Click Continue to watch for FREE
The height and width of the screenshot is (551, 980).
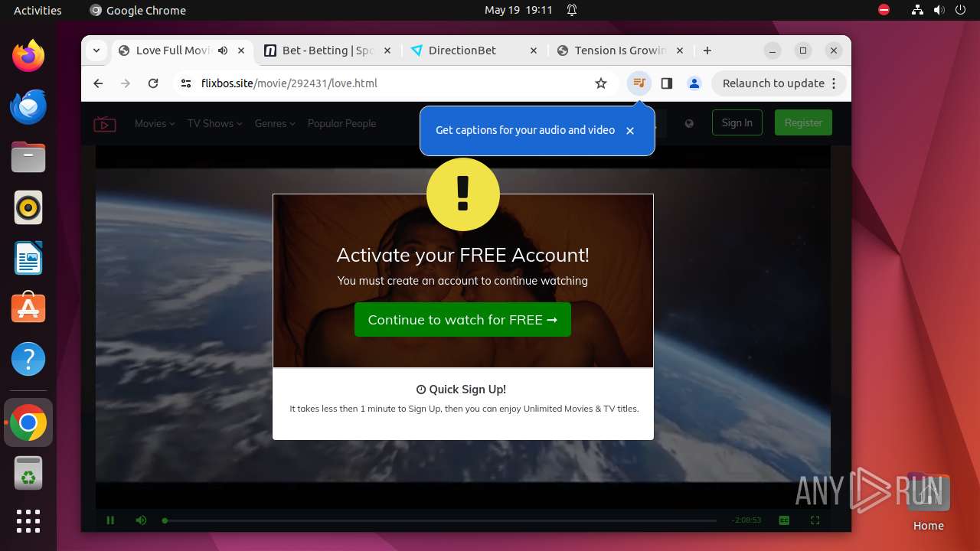[x=462, y=320]
